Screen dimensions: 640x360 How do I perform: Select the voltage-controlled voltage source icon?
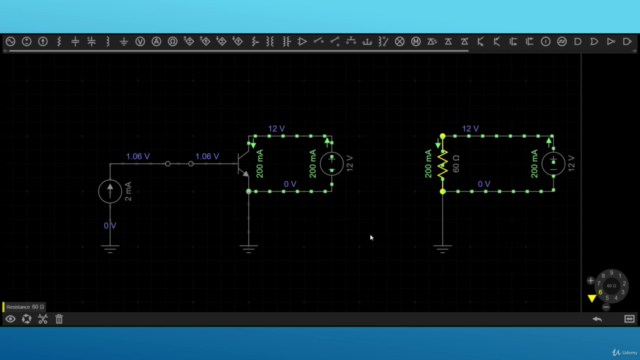pyautogui.click(x=189, y=42)
